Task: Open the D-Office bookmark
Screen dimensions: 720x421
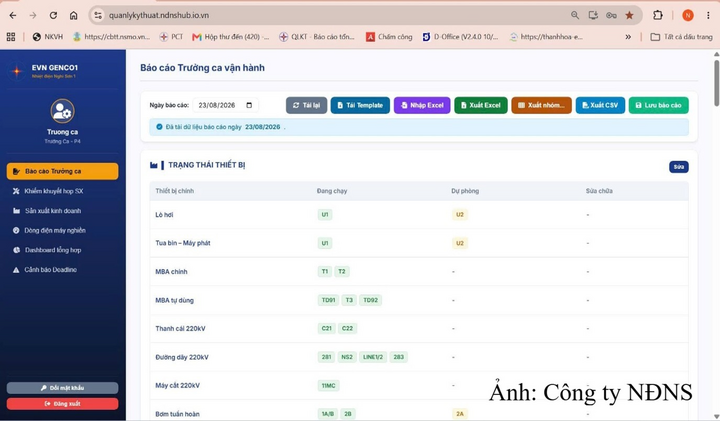Action: pyautogui.click(x=460, y=37)
